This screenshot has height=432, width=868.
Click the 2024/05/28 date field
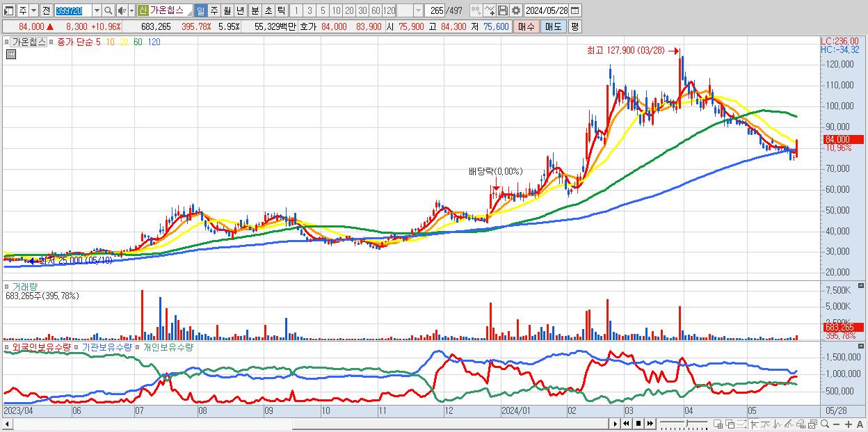click(545, 10)
